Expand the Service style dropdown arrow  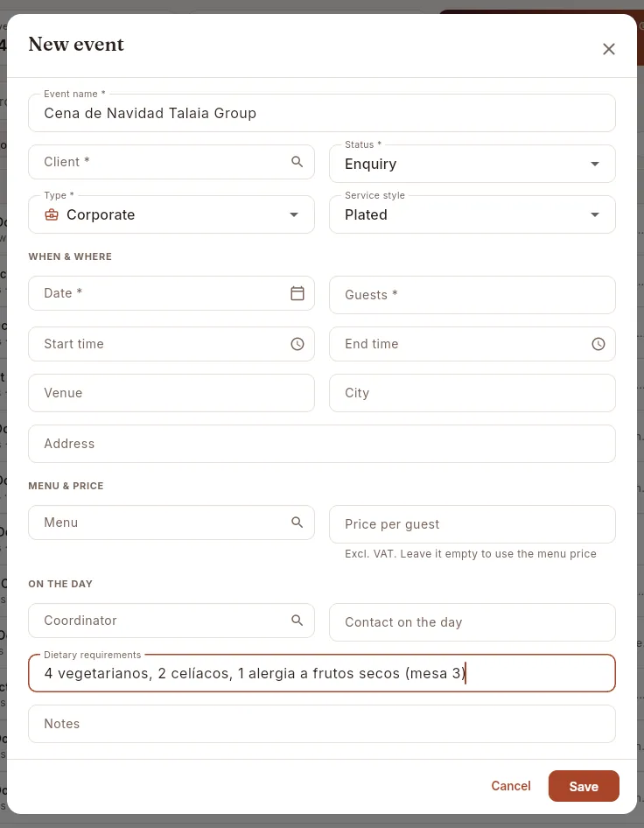tap(595, 214)
